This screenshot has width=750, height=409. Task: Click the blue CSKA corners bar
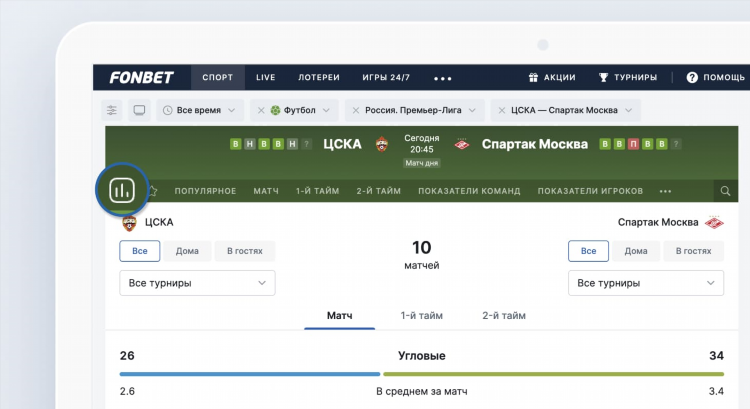click(250, 374)
